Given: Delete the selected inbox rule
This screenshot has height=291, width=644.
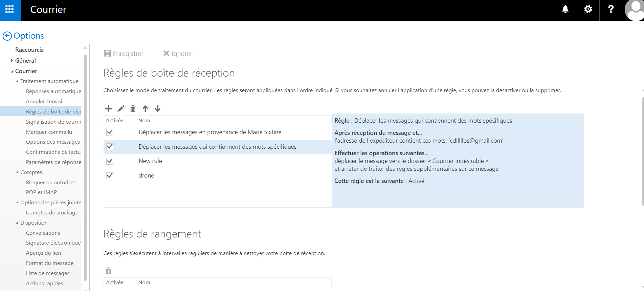Looking at the screenshot, I should pyautogui.click(x=133, y=109).
